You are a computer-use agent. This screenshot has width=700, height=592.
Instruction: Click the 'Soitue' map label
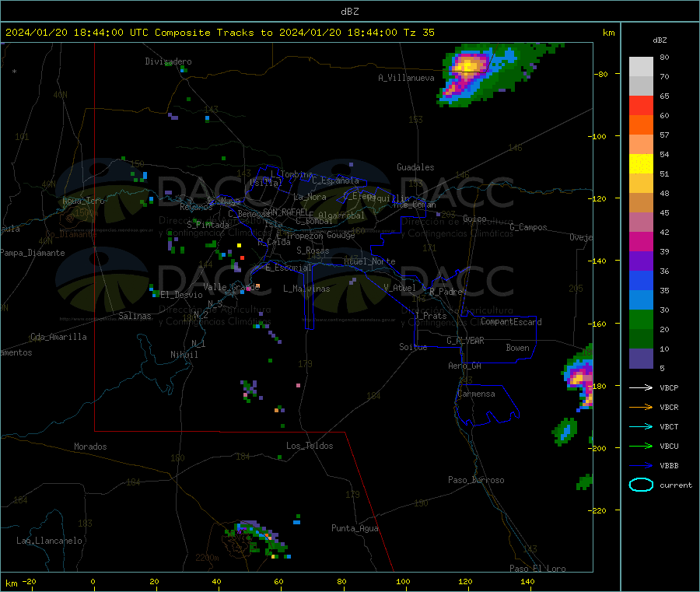[413, 347]
